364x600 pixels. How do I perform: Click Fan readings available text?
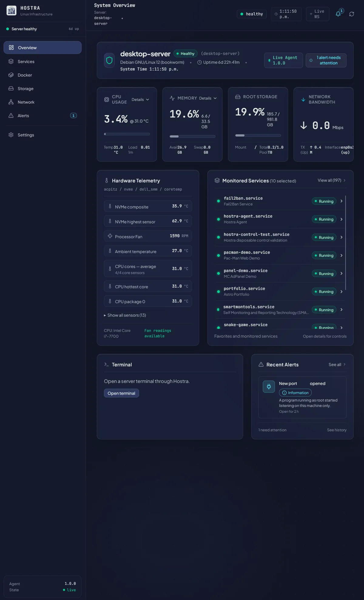click(158, 333)
